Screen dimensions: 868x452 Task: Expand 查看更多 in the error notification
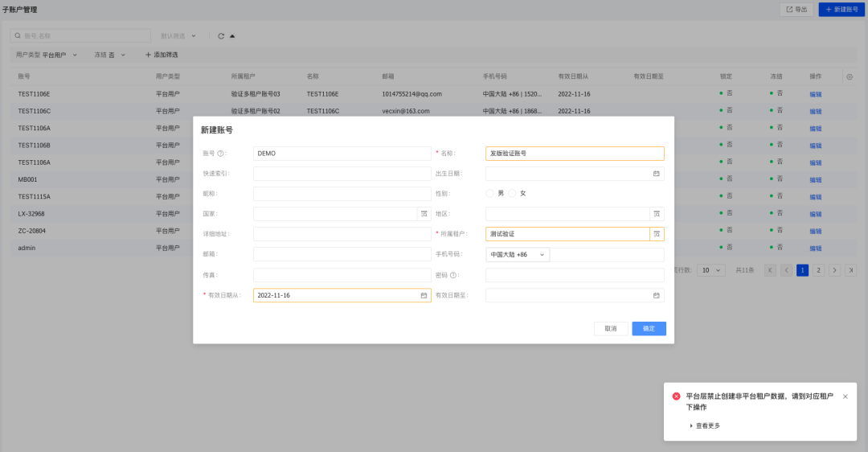click(x=705, y=425)
